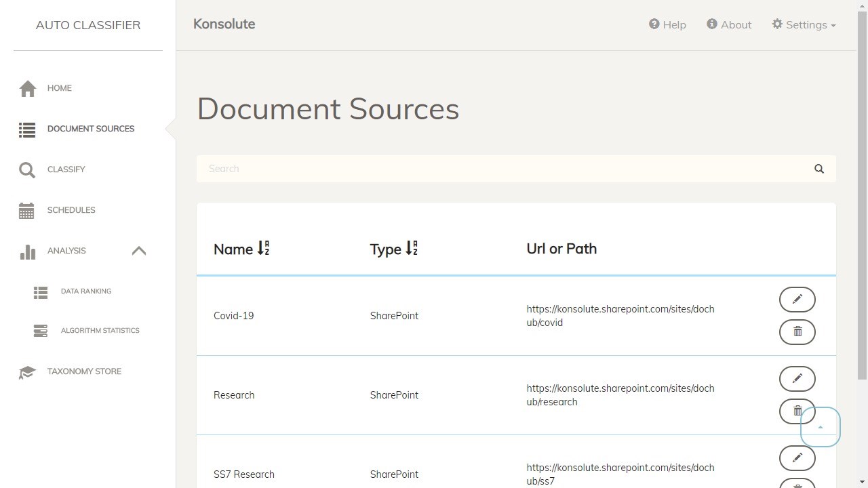Viewport: 868px width, 488px height.
Task: Click the Taxonomy Store graduation cap icon
Action: coord(27,372)
